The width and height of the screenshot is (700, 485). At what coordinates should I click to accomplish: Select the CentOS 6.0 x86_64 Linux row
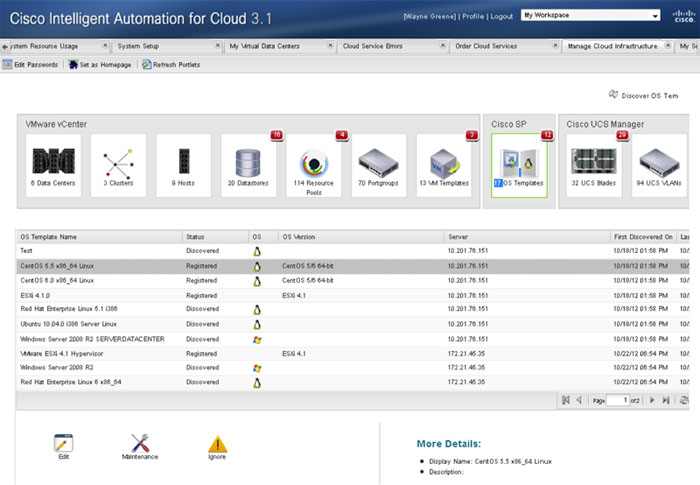353,281
